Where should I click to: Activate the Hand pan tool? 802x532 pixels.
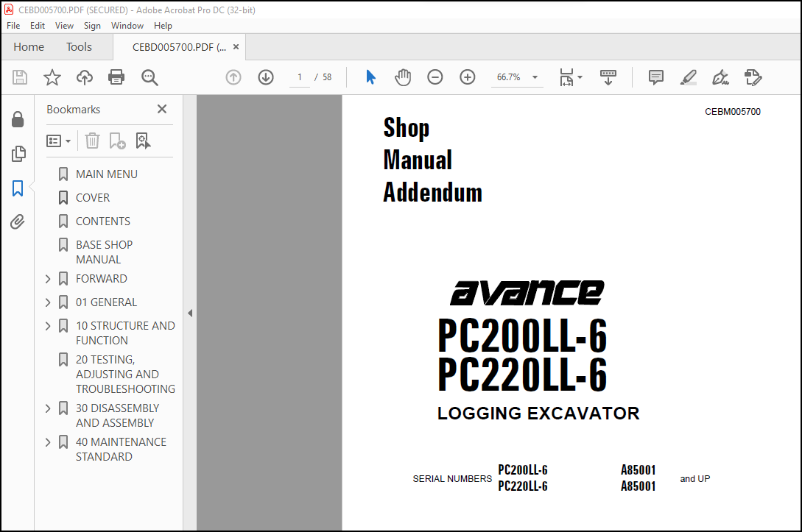pyautogui.click(x=403, y=77)
